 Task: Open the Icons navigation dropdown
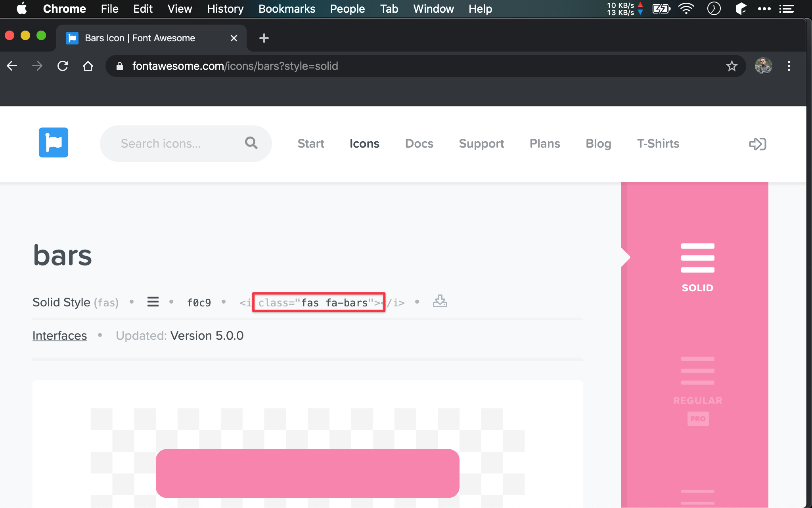click(364, 143)
